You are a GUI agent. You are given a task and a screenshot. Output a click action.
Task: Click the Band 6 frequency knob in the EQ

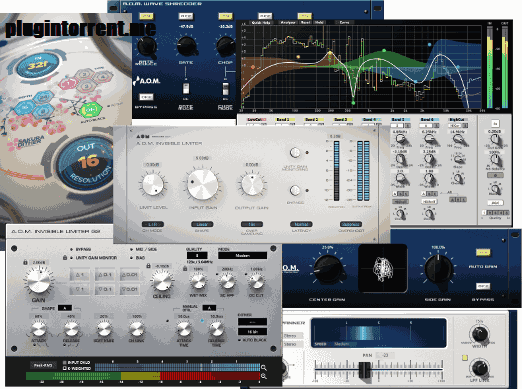point(429,139)
